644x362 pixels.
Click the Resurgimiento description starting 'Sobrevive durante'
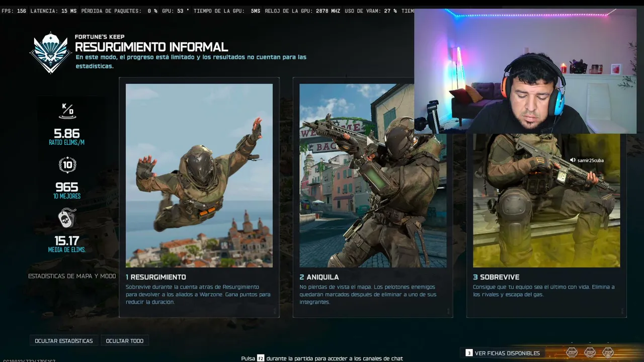point(198,295)
